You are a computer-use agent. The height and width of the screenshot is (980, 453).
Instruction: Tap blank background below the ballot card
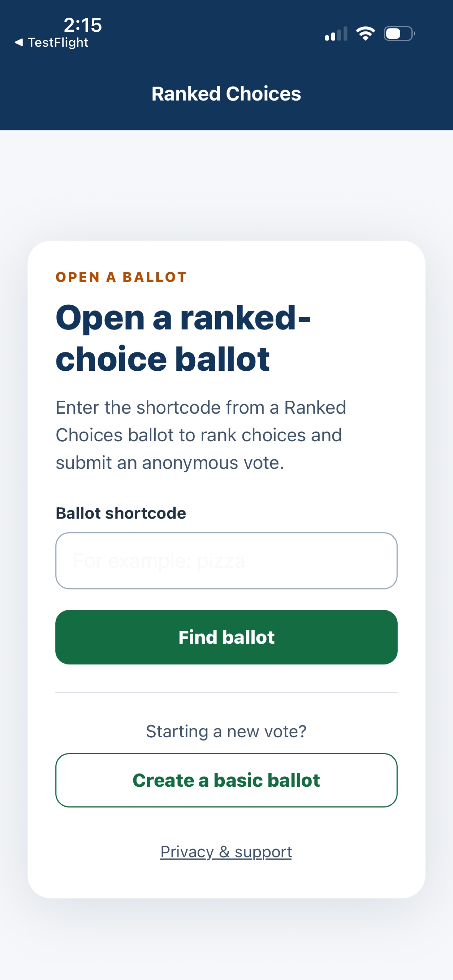226,940
